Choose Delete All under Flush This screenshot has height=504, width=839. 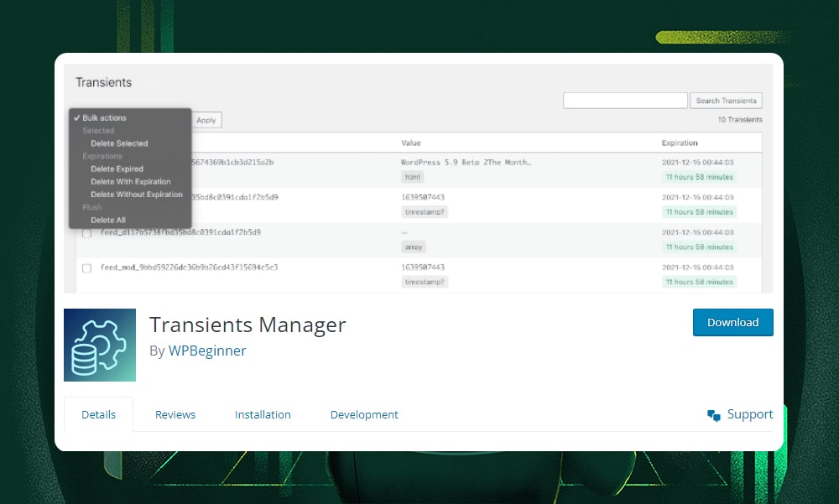pyautogui.click(x=108, y=219)
